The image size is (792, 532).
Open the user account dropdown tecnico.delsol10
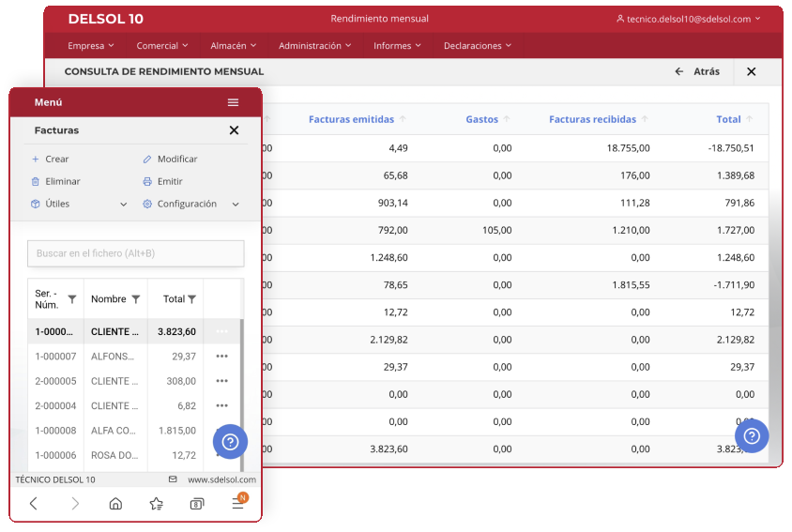point(688,19)
